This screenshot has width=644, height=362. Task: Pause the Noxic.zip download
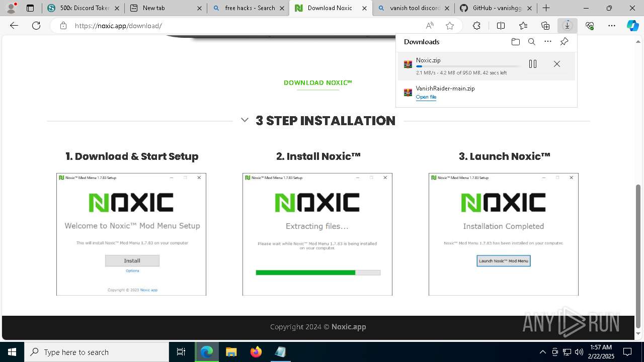(533, 64)
